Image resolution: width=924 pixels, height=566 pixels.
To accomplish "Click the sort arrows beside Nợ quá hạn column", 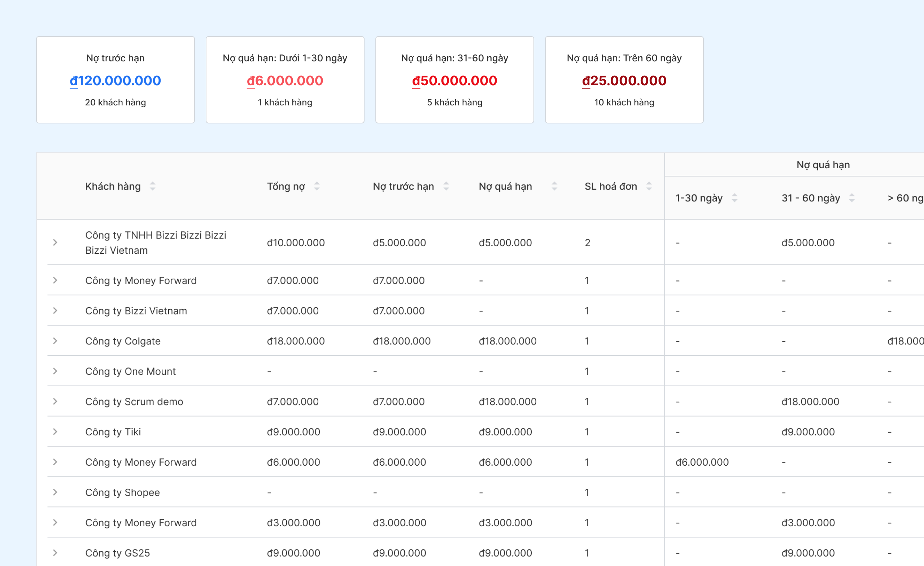I will tap(554, 186).
